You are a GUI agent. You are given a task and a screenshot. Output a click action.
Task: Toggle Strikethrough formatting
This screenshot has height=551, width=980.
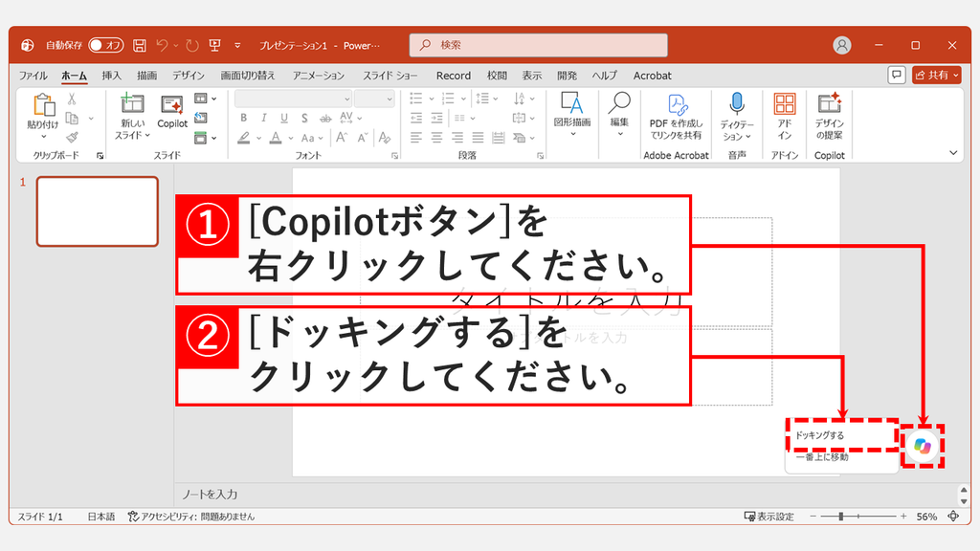(x=325, y=118)
